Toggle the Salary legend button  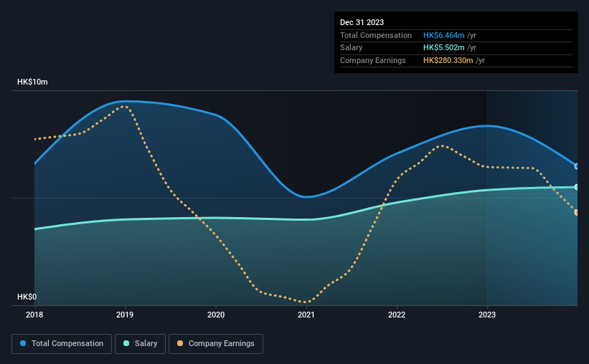(140, 344)
